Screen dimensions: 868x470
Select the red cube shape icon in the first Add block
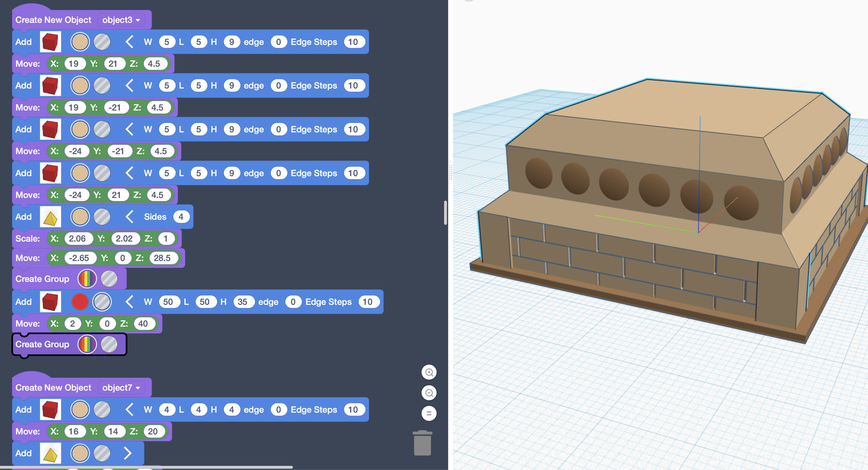coord(50,42)
